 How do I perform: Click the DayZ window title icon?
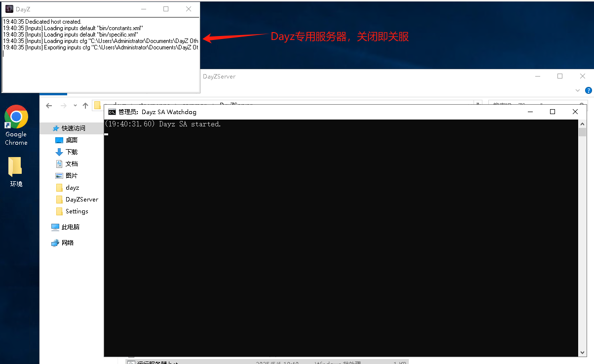9,9
